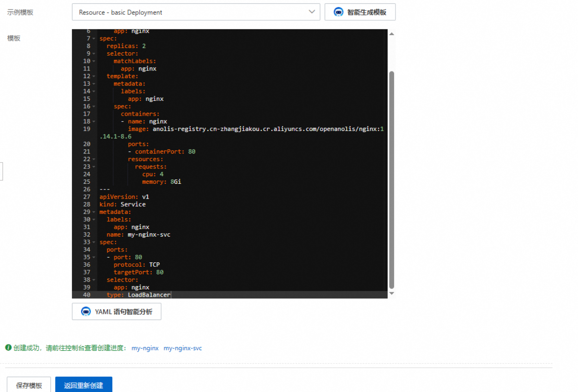
Task: Open the my-nginx link
Action: point(145,348)
